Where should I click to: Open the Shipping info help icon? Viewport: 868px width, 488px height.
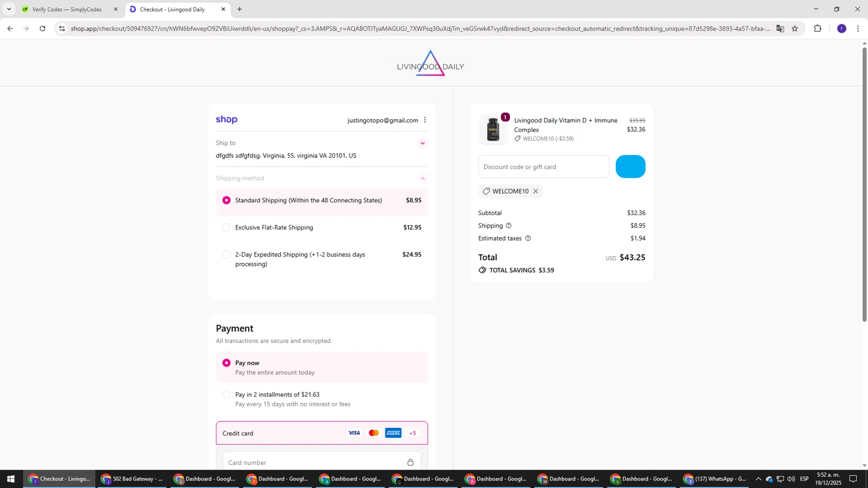(509, 226)
